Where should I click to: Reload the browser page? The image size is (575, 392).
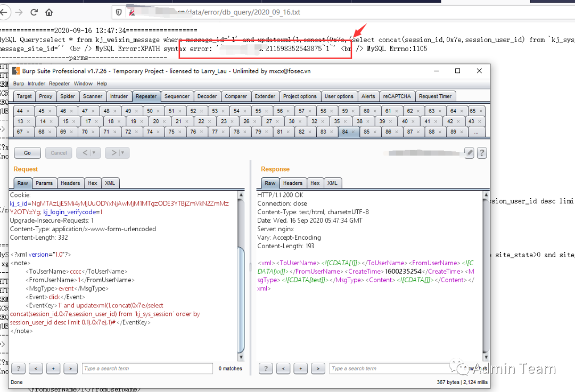click(34, 12)
